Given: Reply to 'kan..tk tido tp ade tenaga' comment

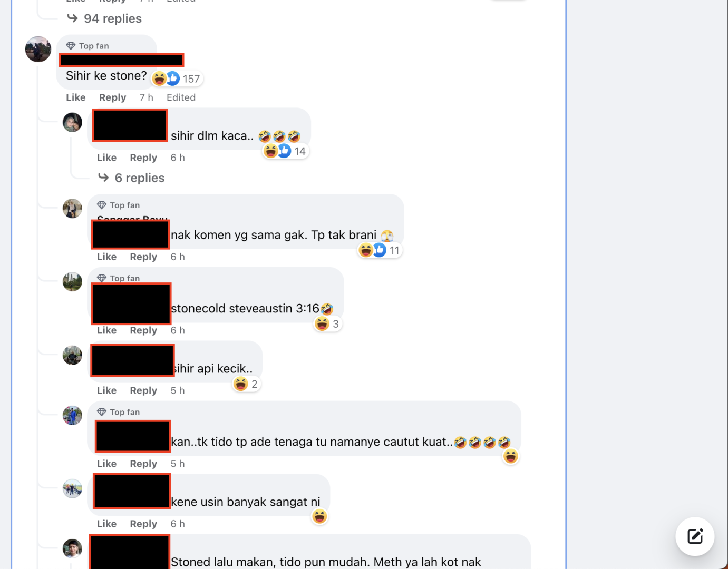Looking at the screenshot, I should click(x=143, y=464).
